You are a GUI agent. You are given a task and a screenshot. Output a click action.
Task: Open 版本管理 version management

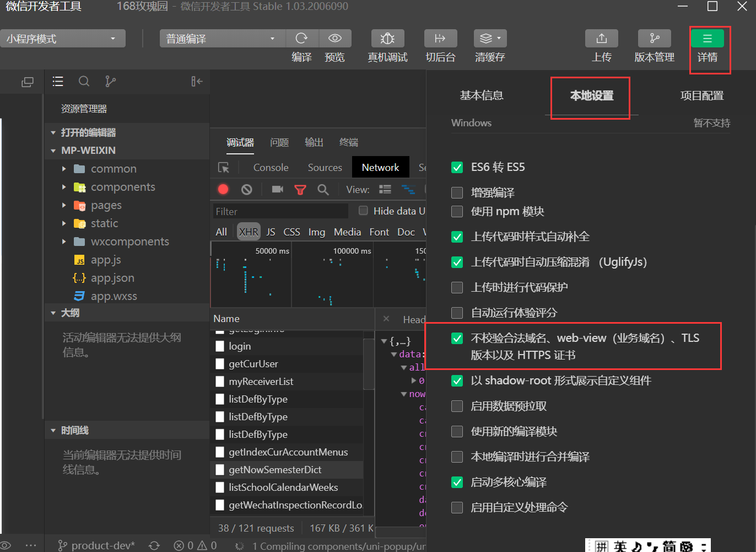(654, 38)
